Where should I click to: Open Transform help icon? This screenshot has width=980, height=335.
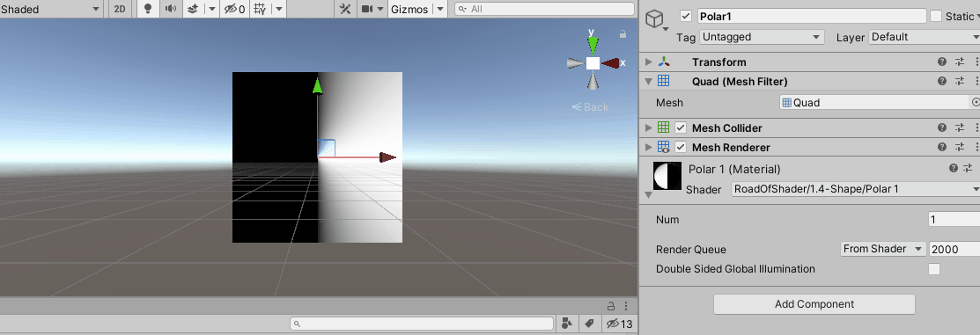coord(942,62)
